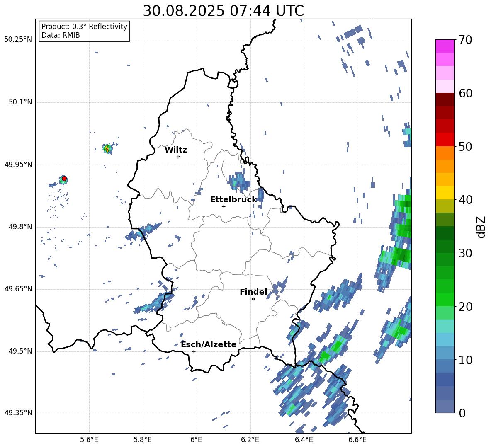
Task: Click the 6°E longitude label
Action: tap(196, 440)
